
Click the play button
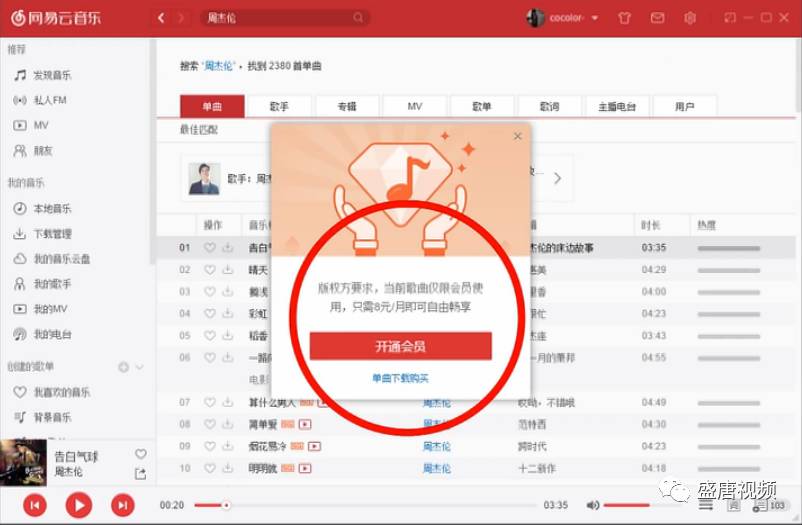(79, 506)
